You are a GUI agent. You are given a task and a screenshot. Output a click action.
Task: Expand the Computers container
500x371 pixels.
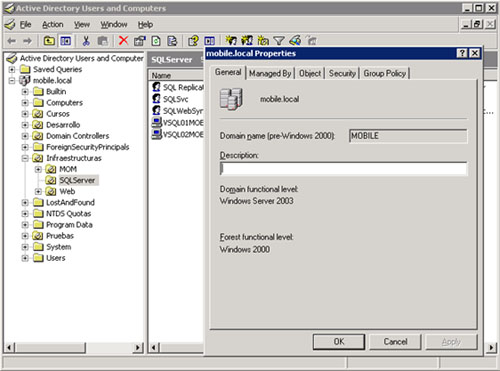[25, 103]
